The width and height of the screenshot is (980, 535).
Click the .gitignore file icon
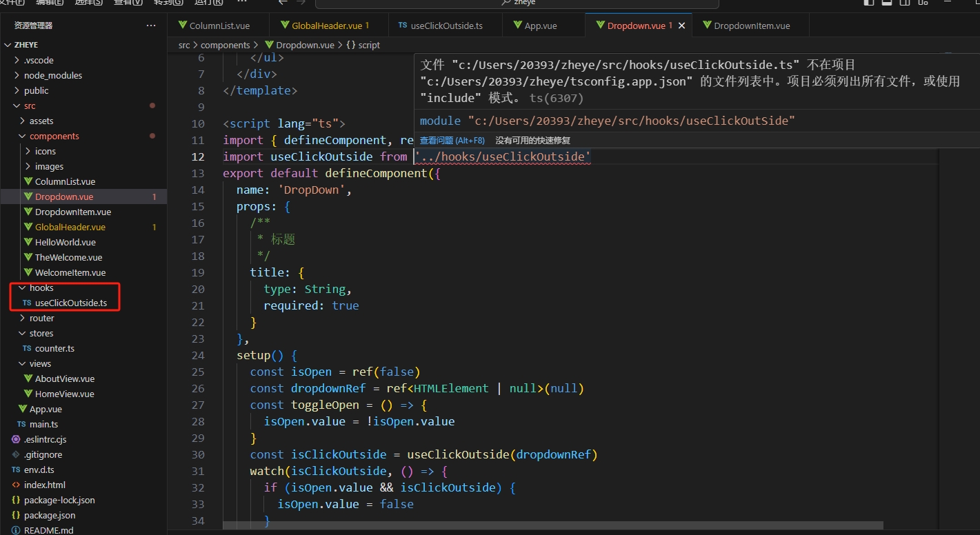[x=16, y=454]
